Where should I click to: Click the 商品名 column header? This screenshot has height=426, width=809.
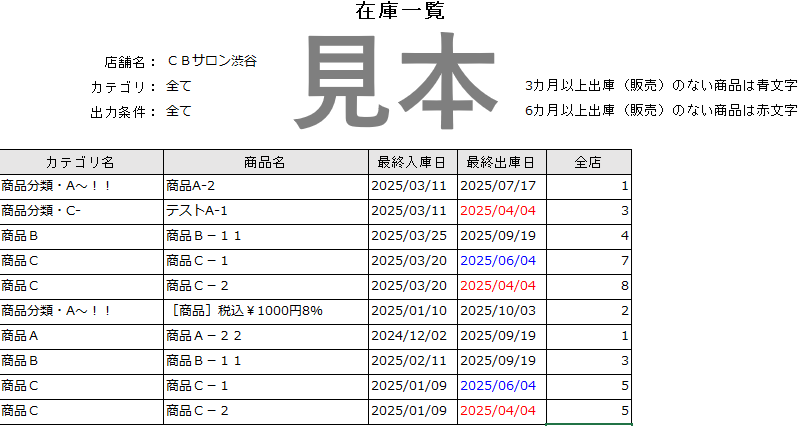[265, 161]
